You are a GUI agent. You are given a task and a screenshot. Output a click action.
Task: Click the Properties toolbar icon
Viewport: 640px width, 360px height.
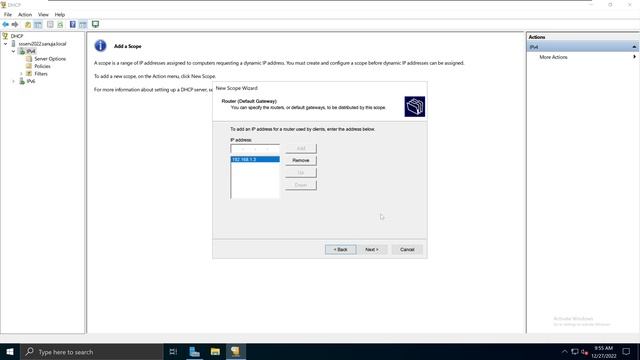pos(50,24)
